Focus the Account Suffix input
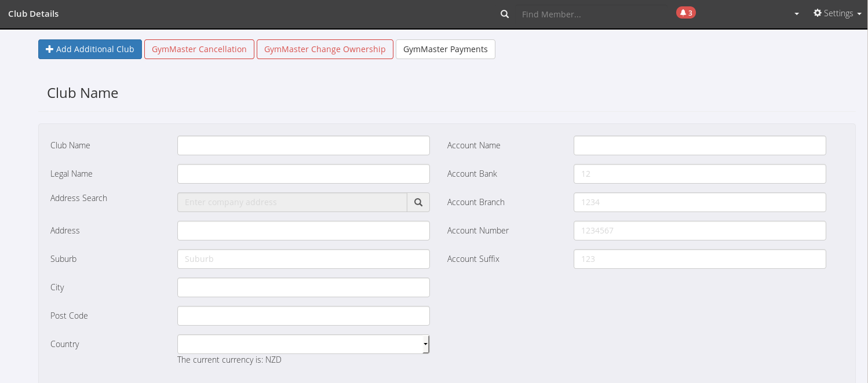This screenshot has width=868, height=383. coord(699,259)
